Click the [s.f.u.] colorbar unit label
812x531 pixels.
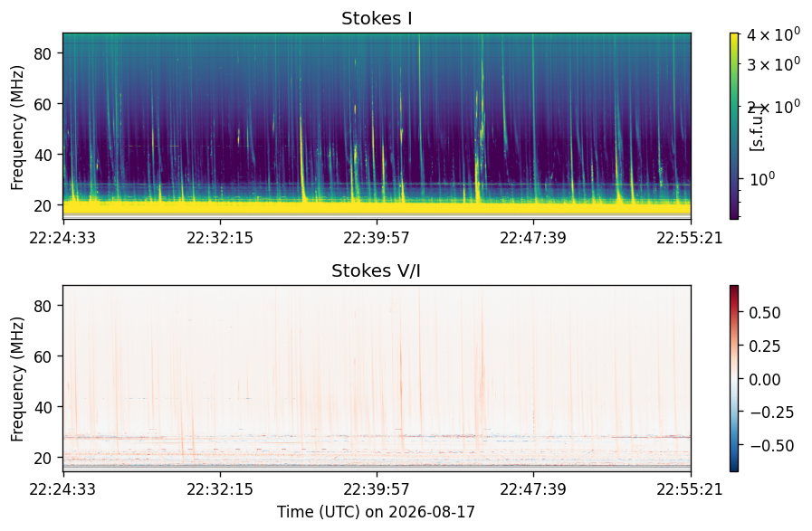(x=757, y=128)
